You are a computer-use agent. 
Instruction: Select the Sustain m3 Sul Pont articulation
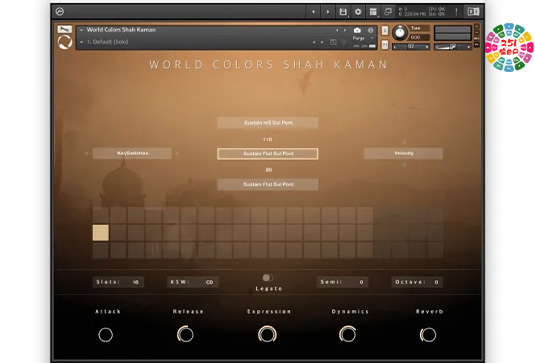point(268,123)
